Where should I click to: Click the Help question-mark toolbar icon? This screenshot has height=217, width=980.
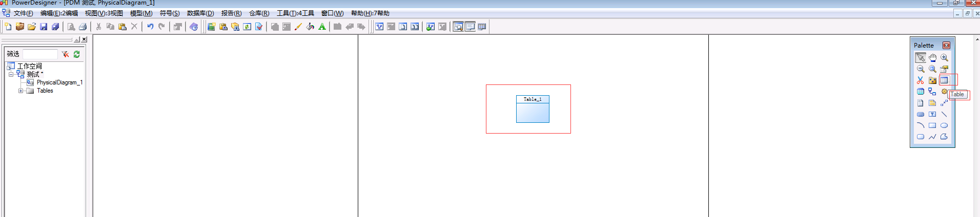(x=194, y=27)
